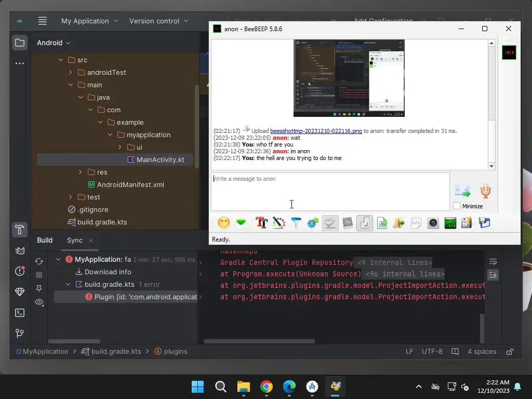532x399 pixels.
Task: Collapse the src folder
Action: (x=61, y=60)
